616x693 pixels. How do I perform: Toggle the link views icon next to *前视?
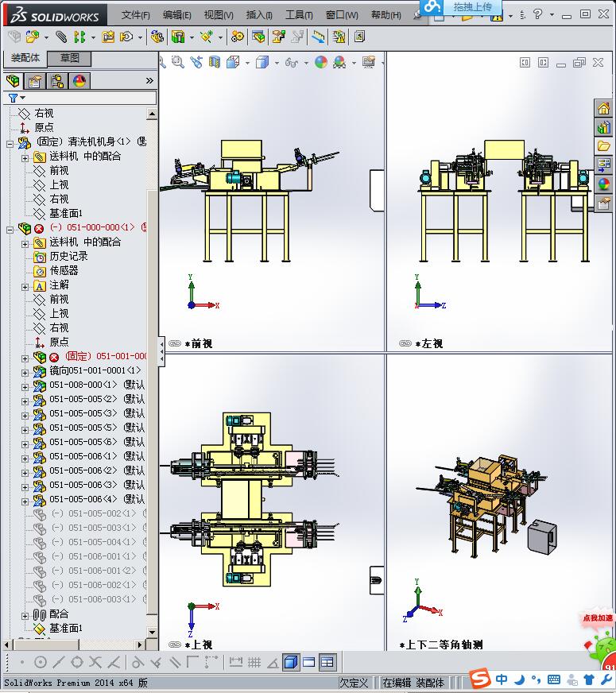pos(175,343)
